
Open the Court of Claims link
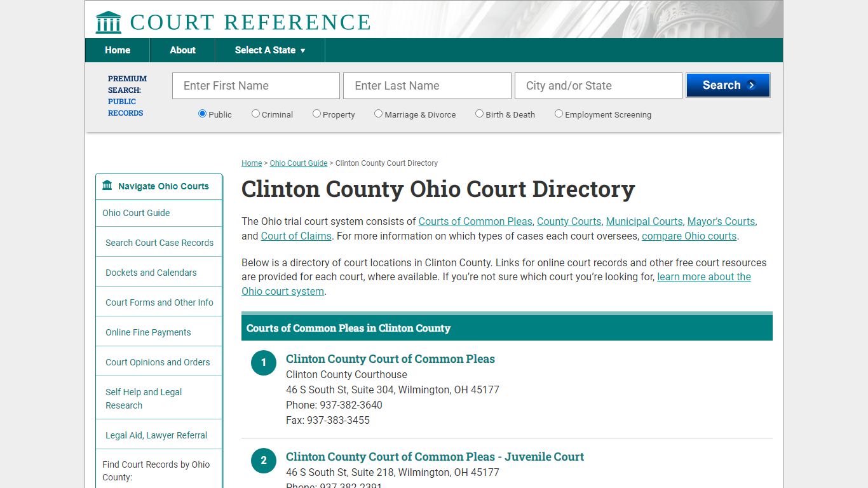coord(296,236)
